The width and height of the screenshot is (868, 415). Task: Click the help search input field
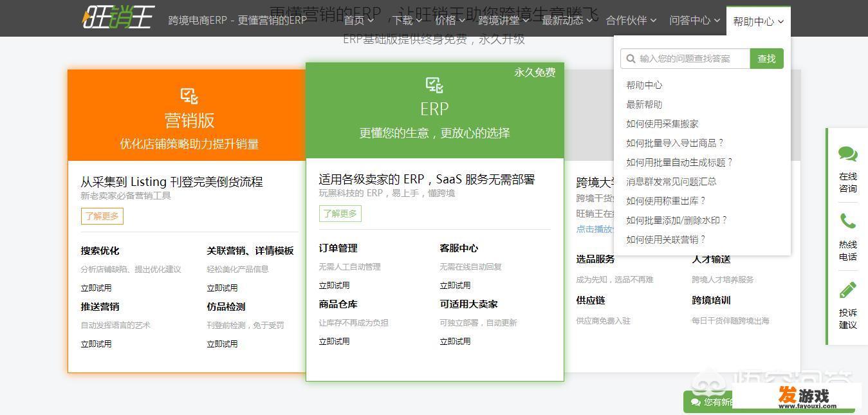pos(685,59)
